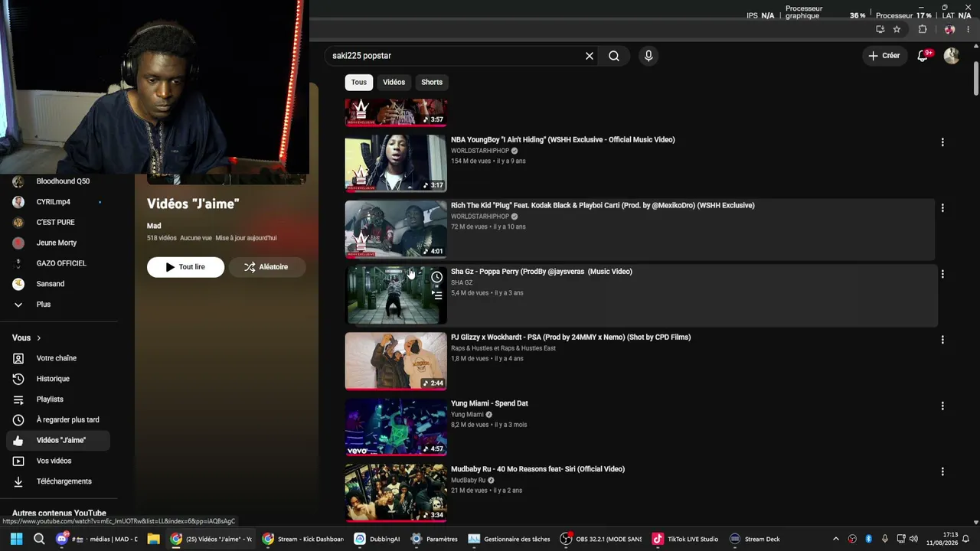The height and width of the screenshot is (551, 980).
Task: Open options menu for PJ Glizzy video
Action: pos(942,340)
